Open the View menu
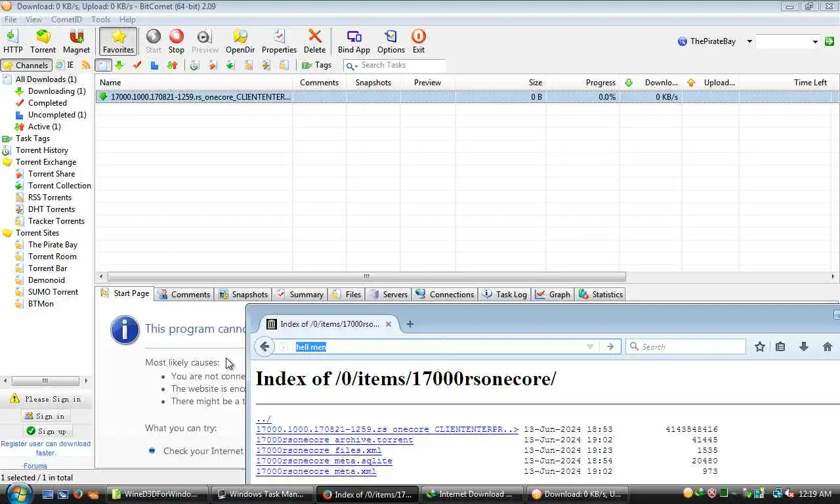 pyautogui.click(x=33, y=20)
